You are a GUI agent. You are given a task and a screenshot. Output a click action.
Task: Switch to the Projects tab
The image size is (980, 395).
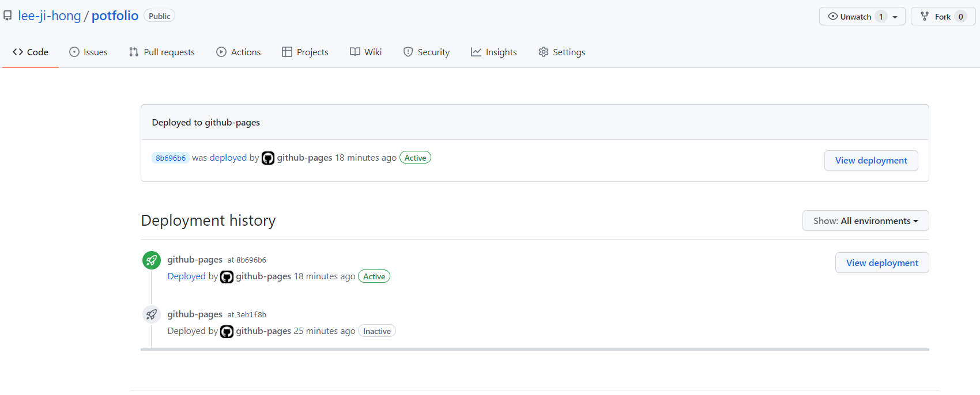305,52
